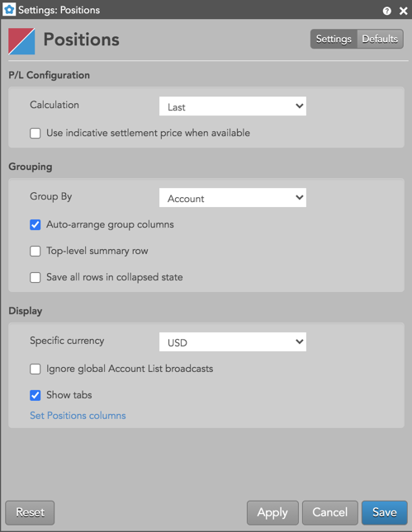Switch to the Defaults tab
Image resolution: width=412 pixels, height=532 pixels.
(x=380, y=39)
